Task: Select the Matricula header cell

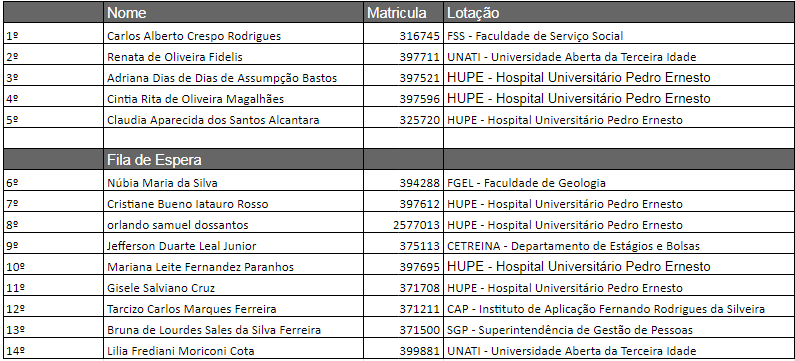Action: pos(403,13)
